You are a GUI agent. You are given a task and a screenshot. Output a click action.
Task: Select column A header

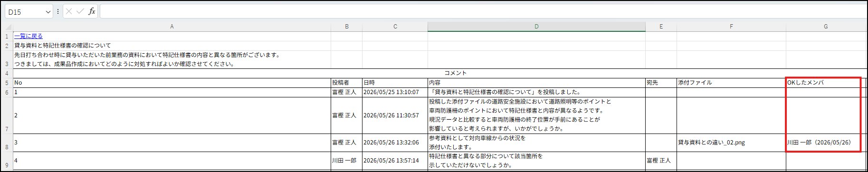click(x=172, y=27)
